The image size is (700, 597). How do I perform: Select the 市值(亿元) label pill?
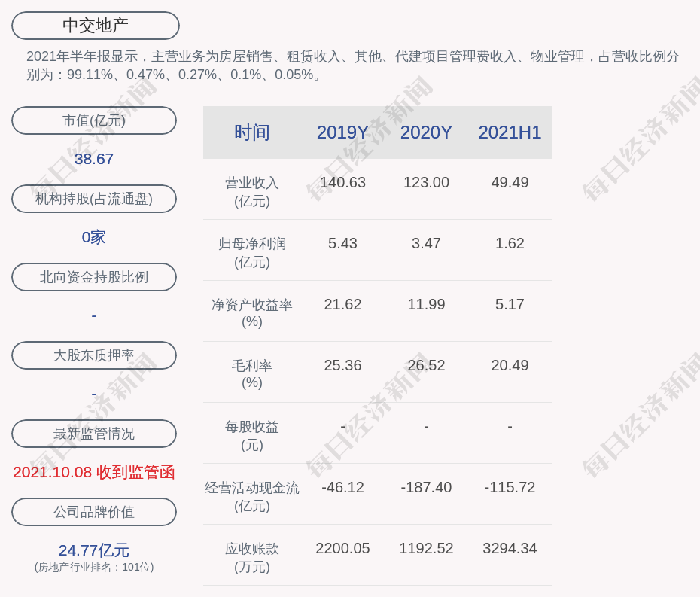point(94,120)
